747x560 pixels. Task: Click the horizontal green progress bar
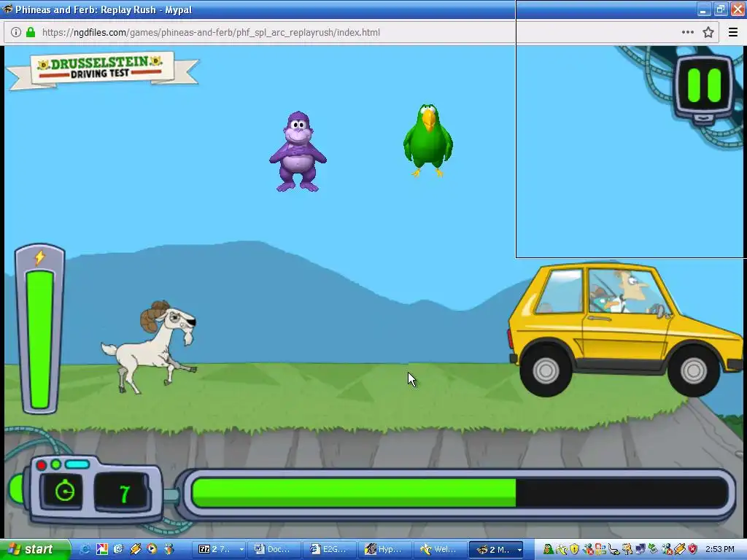coord(460,492)
